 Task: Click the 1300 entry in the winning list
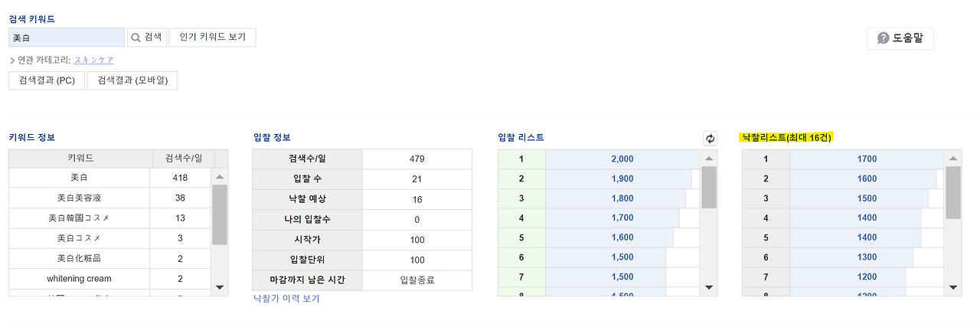(x=867, y=258)
